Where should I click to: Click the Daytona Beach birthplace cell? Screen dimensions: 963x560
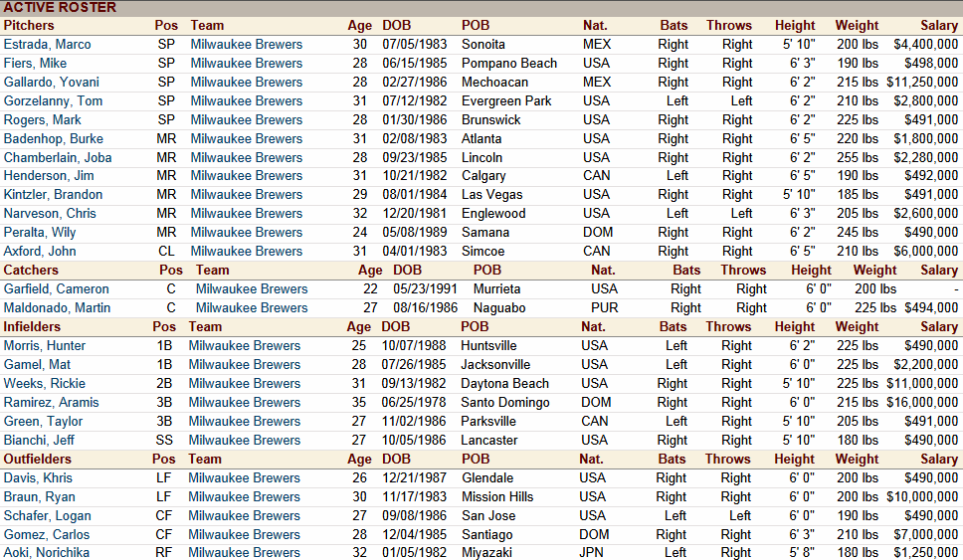pos(504,384)
